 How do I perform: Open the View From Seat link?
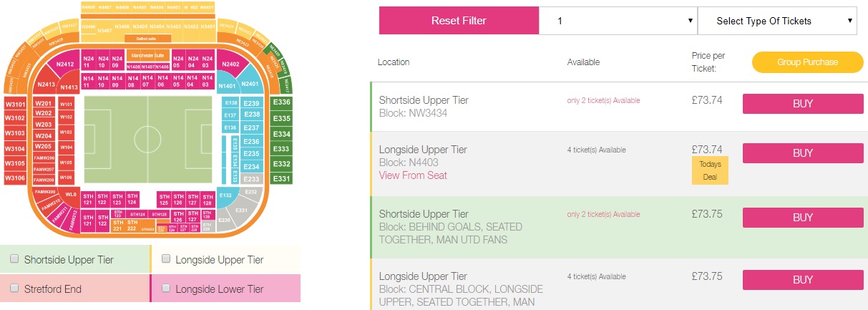pyautogui.click(x=413, y=175)
